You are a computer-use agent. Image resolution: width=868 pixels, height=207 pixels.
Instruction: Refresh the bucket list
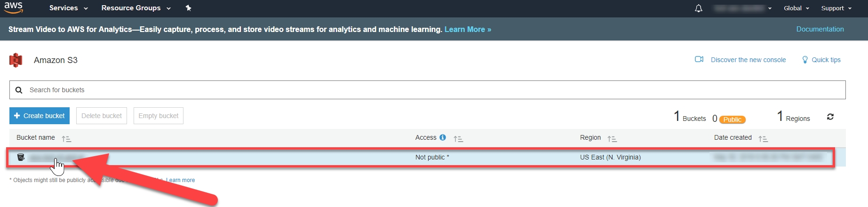830,117
